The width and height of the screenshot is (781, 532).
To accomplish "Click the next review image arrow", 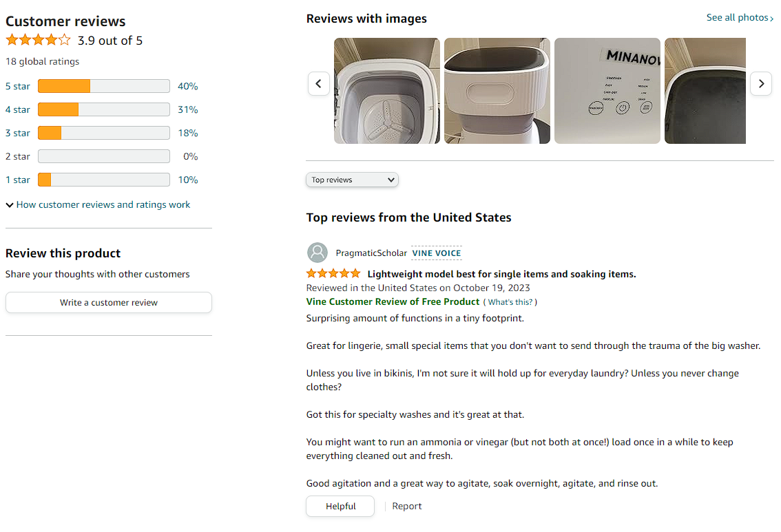I will (761, 84).
